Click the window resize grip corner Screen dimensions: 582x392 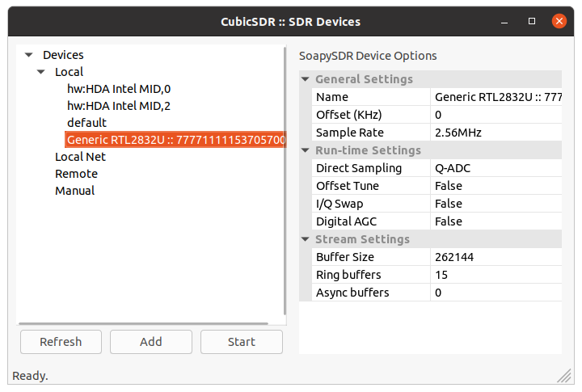564,376
